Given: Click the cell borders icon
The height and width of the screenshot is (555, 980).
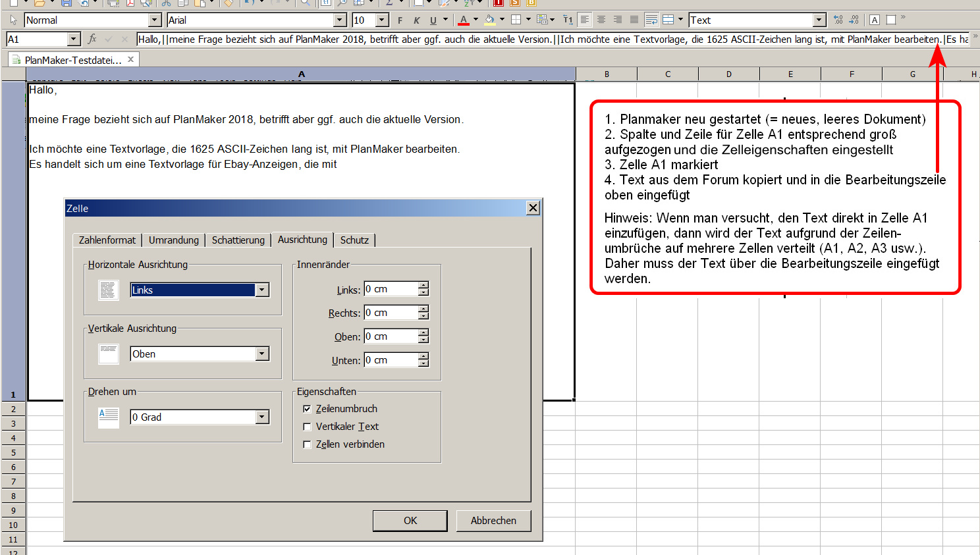Looking at the screenshot, I should pos(516,20).
